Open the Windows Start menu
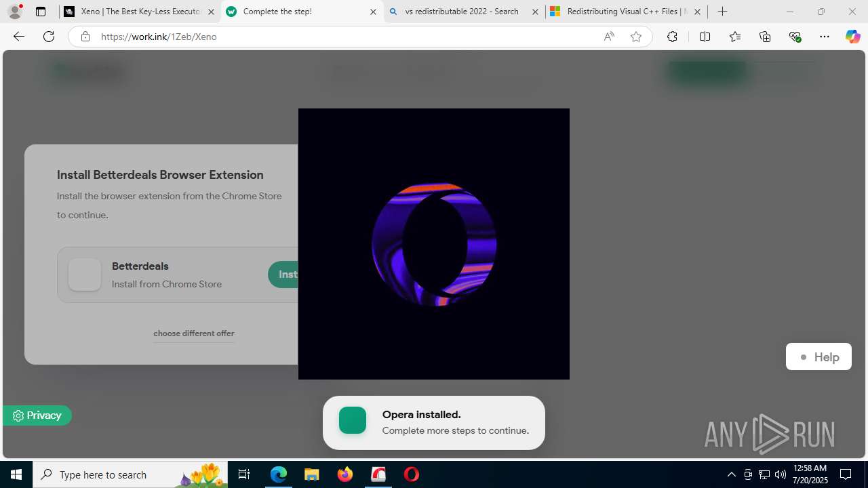 (x=16, y=474)
